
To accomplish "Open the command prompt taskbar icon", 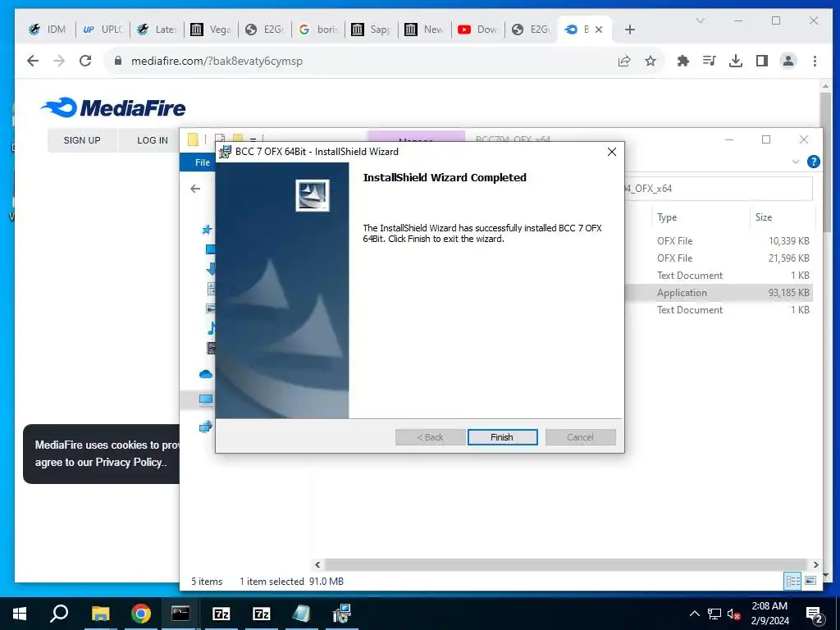I will tap(180, 614).
